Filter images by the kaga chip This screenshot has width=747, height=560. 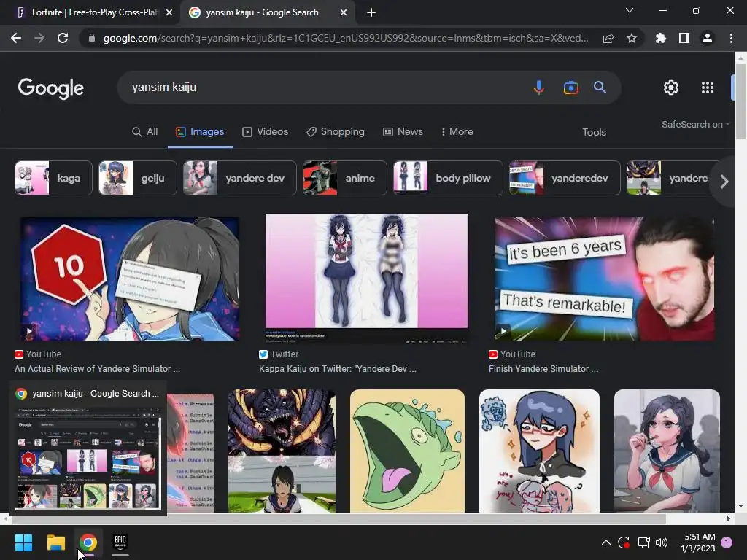pyautogui.click(x=53, y=178)
